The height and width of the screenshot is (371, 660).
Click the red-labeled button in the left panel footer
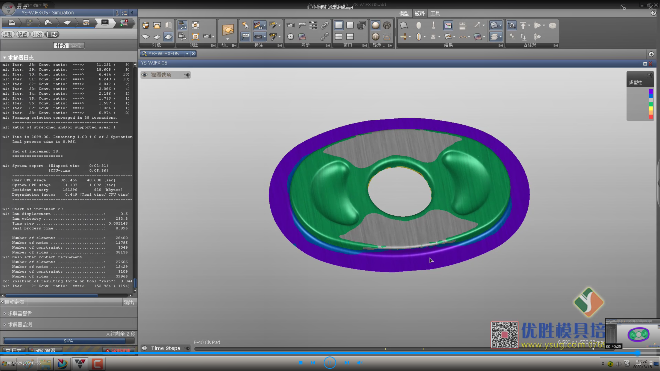(118, 350)
